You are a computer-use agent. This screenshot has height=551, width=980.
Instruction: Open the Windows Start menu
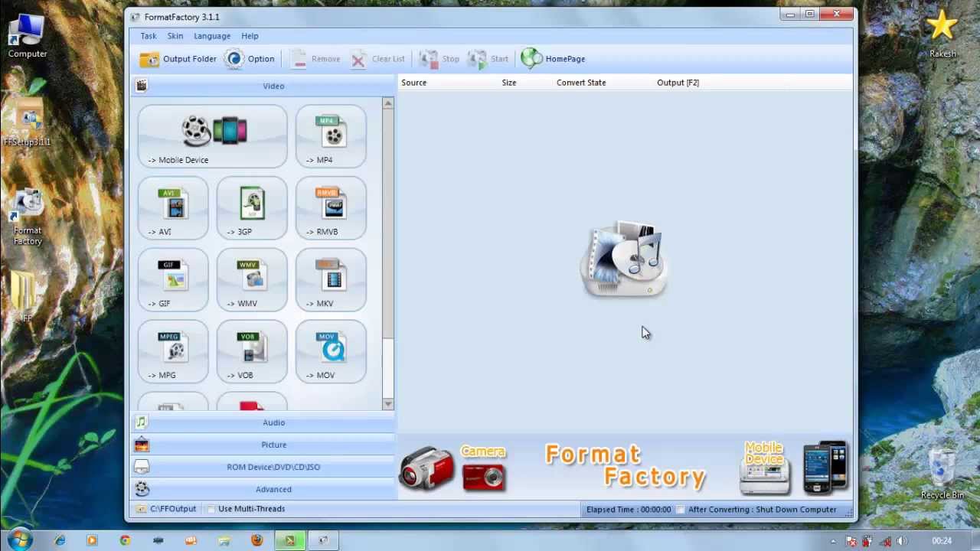20,540
